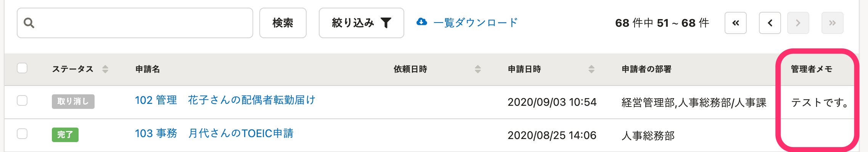Go to previous page with left arrow
This screenshot has width=868, height=152.
click(770, 23)
